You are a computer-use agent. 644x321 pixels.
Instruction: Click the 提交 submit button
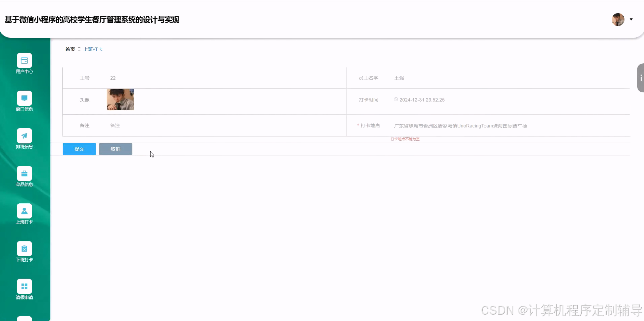(x=79, y=149)
